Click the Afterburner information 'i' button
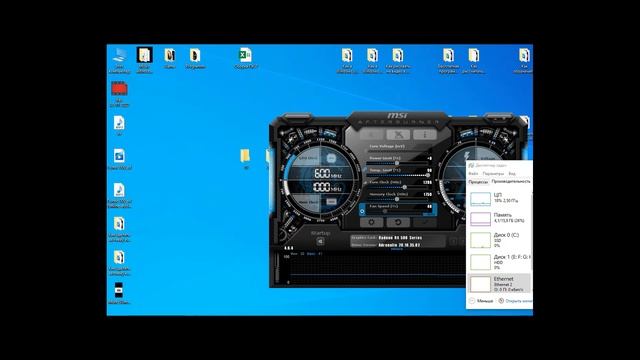 424,134
